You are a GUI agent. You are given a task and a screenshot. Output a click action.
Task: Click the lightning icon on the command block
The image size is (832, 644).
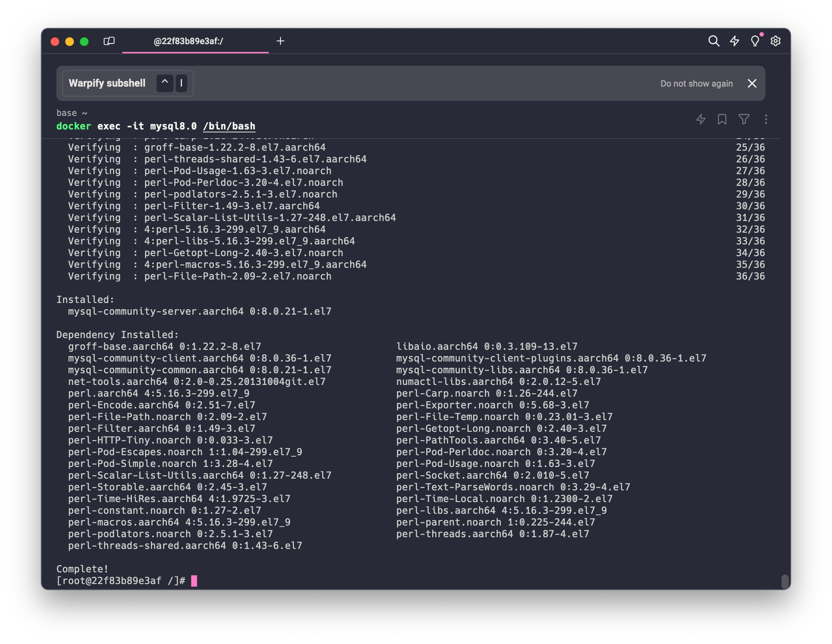(700, 119)
